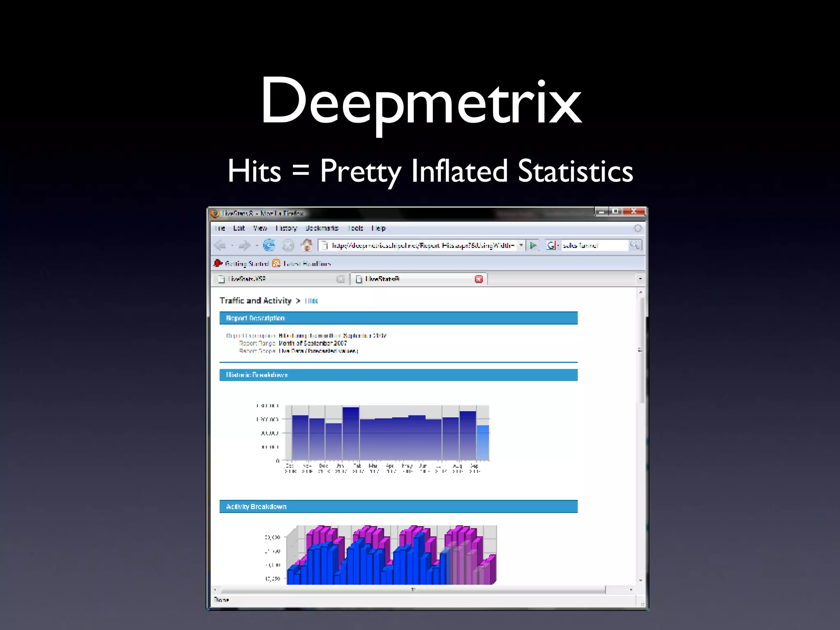Click the light blue Sep bar
This screenshot has height=630, width=840.
(x=483, y=443)
